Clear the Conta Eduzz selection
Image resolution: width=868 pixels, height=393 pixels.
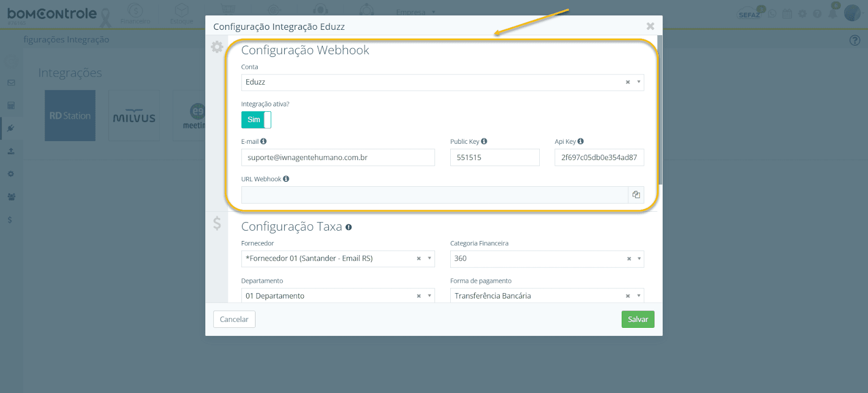tap(628, 83)
